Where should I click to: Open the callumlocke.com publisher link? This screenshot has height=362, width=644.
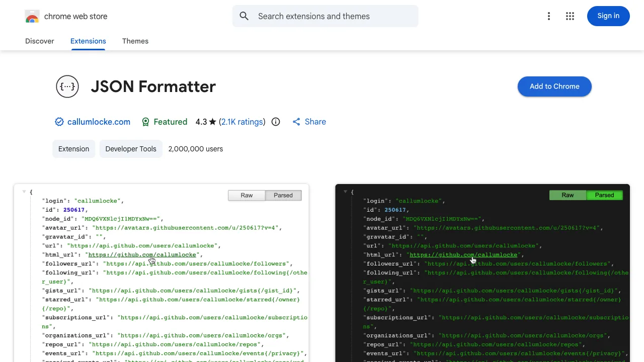(x=99, y=122)
